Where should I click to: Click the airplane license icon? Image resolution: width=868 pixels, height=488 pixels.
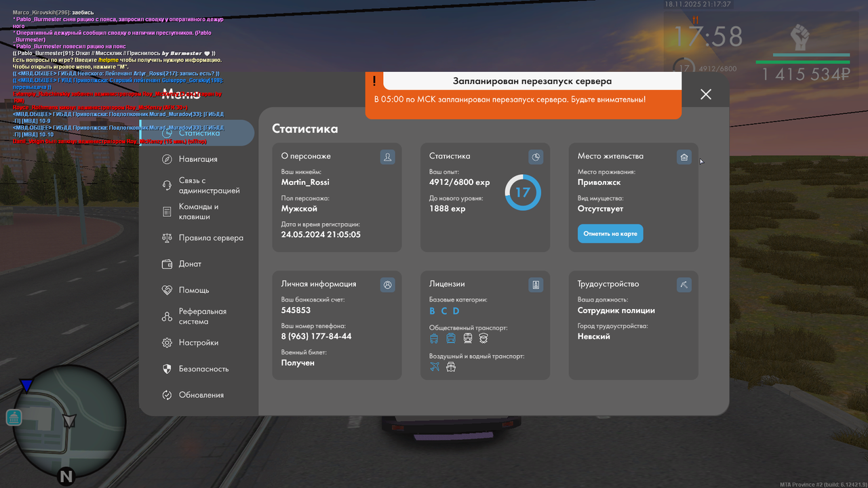435,367
